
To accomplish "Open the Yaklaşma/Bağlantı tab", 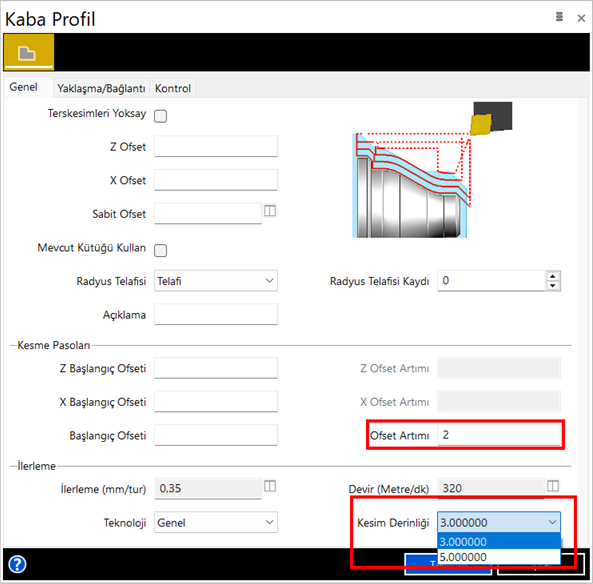I will 101,88.
